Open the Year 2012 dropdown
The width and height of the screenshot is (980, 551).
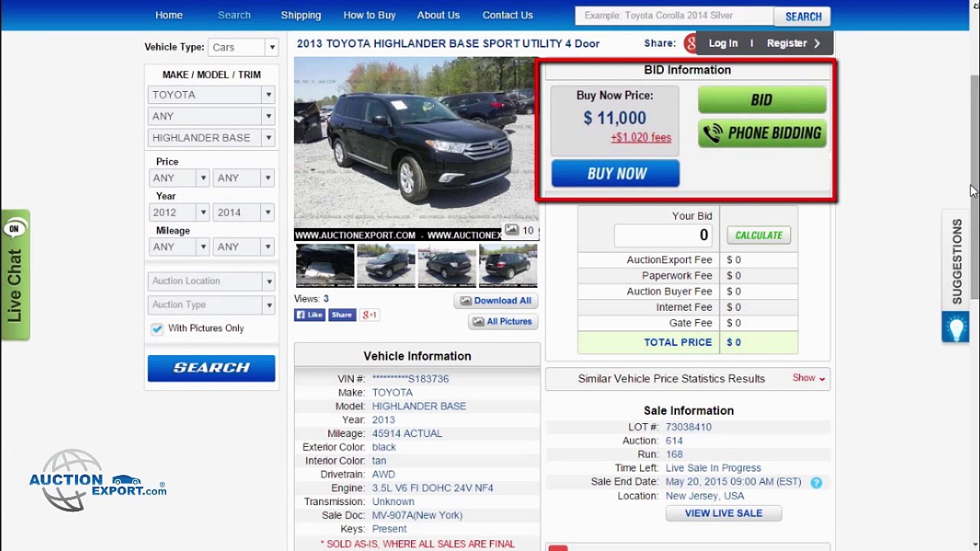point(179,213)
